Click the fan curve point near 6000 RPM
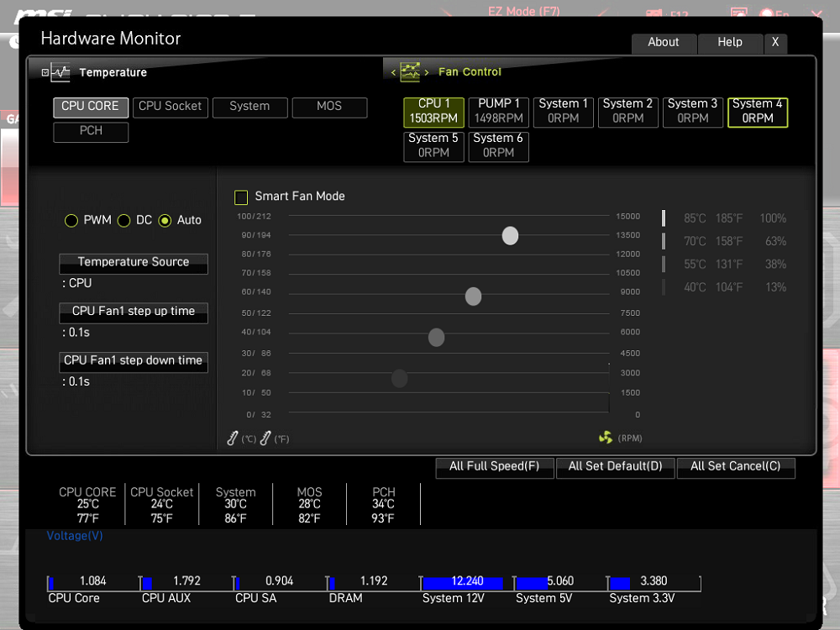Image resolution: width=840 pixels, height=630 pixels. point(436,338)
